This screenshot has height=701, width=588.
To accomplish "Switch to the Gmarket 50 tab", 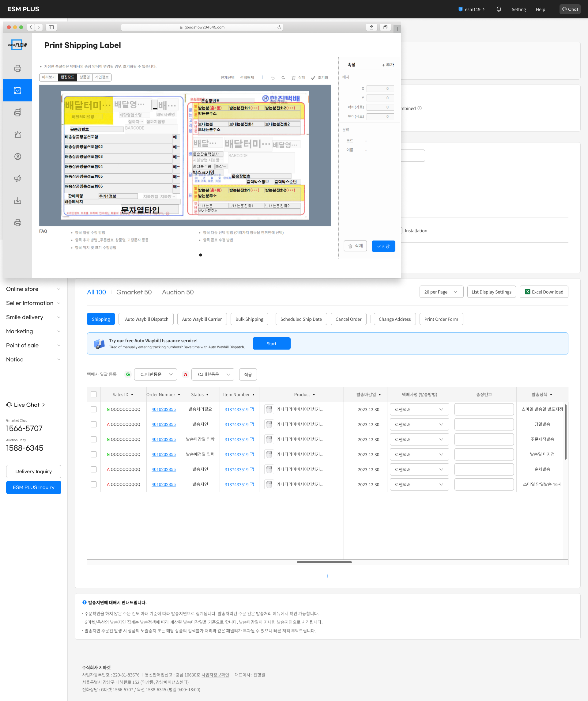I will [134, 292].
